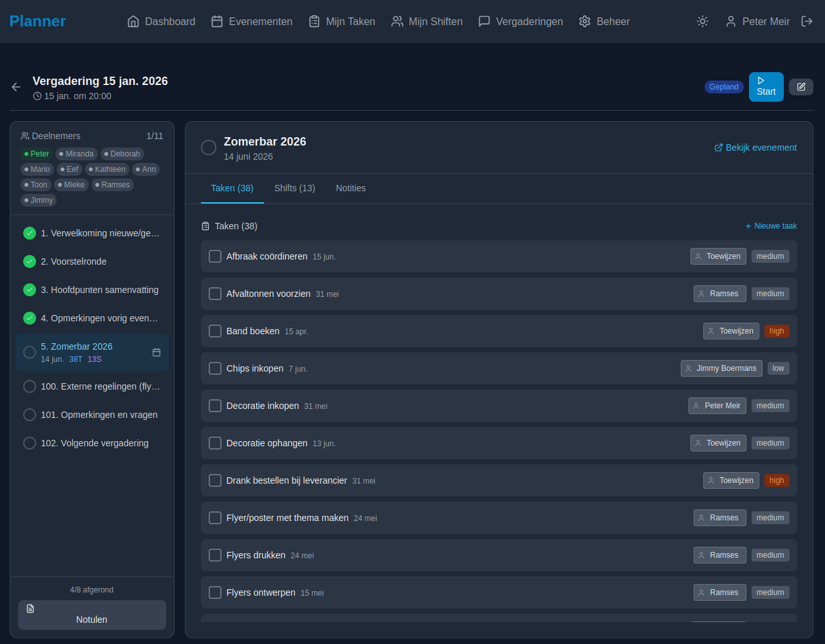Open Mijn Taken page

pos(342,21)
